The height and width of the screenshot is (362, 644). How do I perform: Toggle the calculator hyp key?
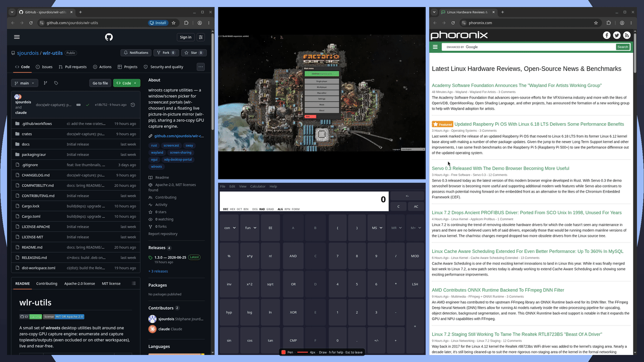click(x=229, y=312)
